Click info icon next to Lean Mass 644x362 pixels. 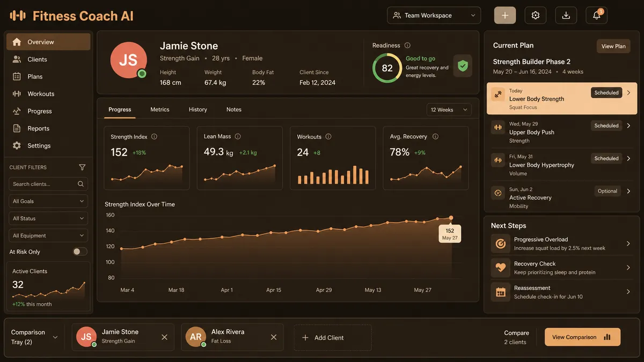[x=238, y=137]
